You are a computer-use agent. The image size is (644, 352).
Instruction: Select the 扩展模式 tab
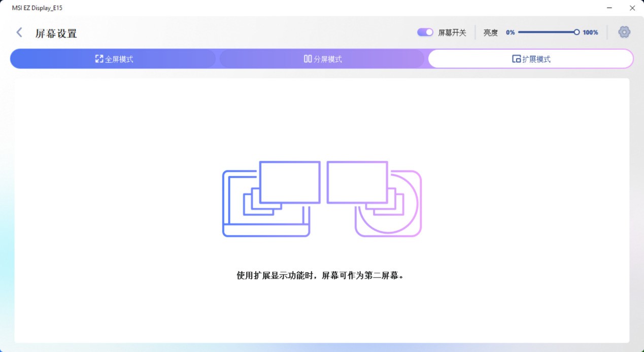tap(531, 59)
